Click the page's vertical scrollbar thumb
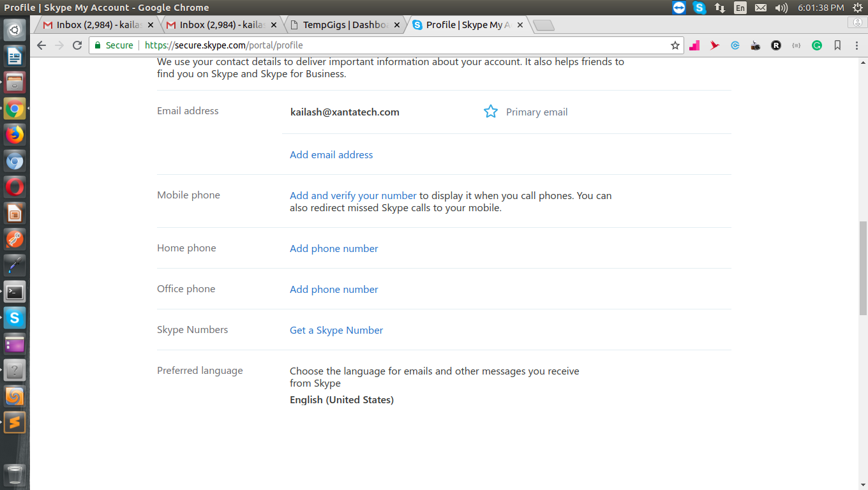This screenshot has width=868, height=490. pos(863,268)
